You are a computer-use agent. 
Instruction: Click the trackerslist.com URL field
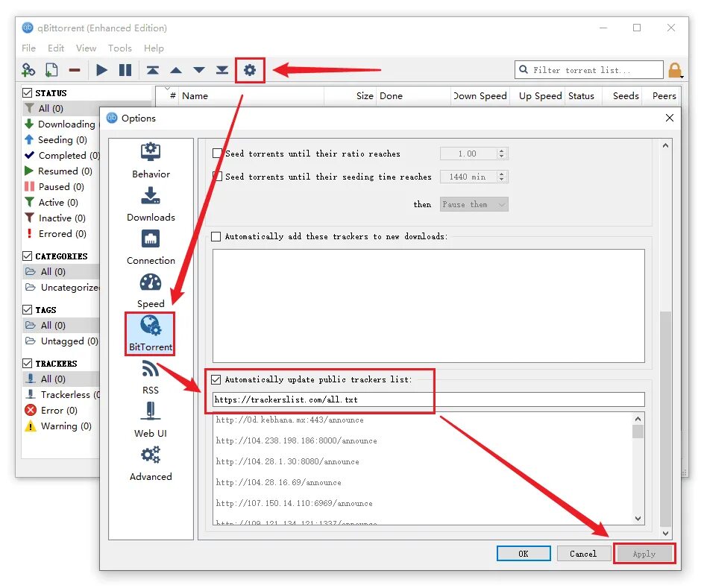tap(429, 399)
